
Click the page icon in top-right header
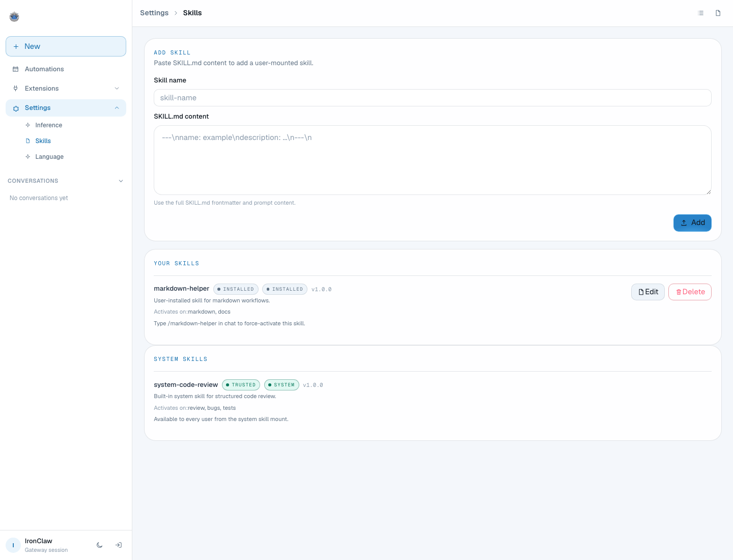click(x=718, y=13)
